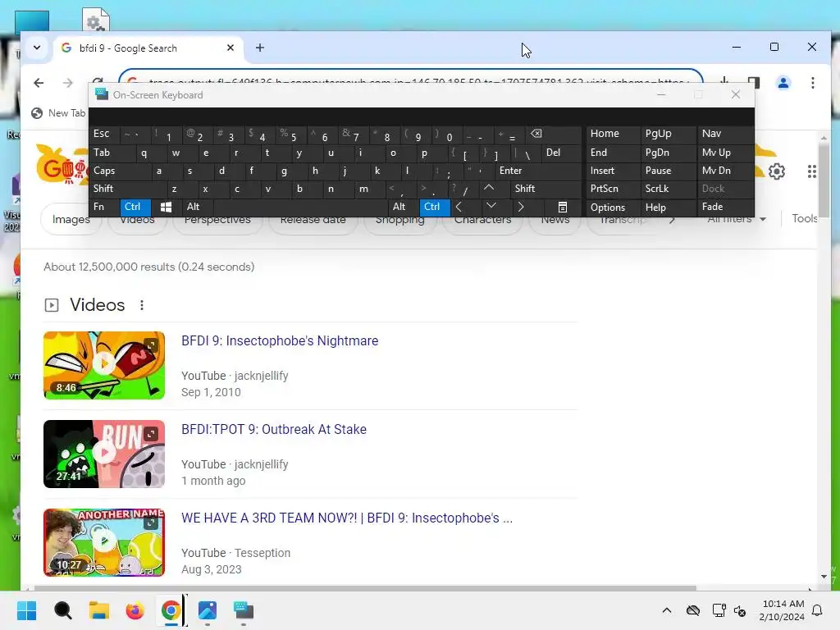The height and width of the screenshot is (630, 840).
Task: Play the 27:41 Outbreak At Stake thumbnail
Action: [104, 454]
